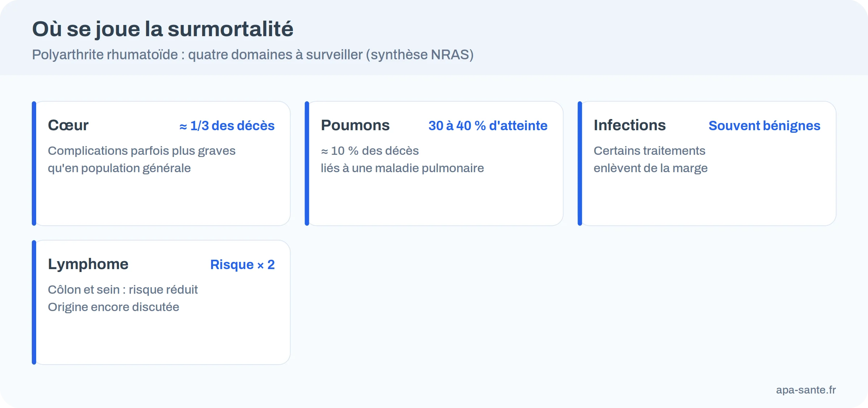
Task: Click the 'Souvent bénignes' label
Action: [764, 126]
